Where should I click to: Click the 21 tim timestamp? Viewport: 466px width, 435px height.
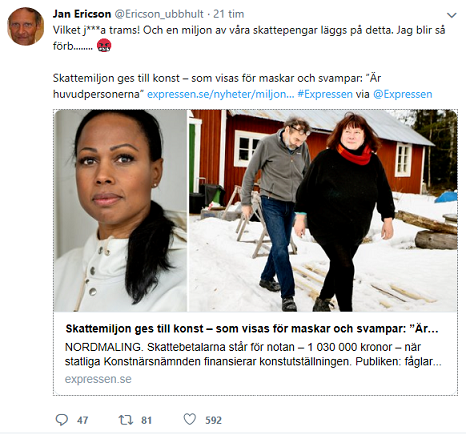[x=229, y=14]
